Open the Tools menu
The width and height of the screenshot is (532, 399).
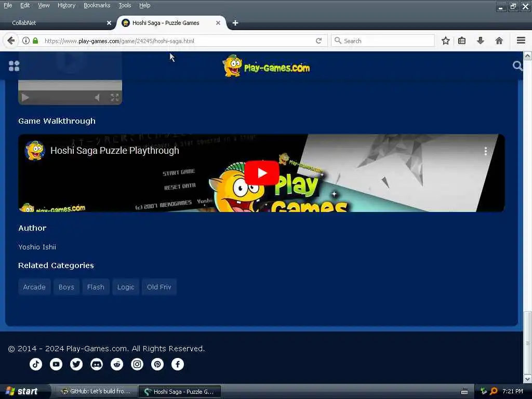click(125, 5)
